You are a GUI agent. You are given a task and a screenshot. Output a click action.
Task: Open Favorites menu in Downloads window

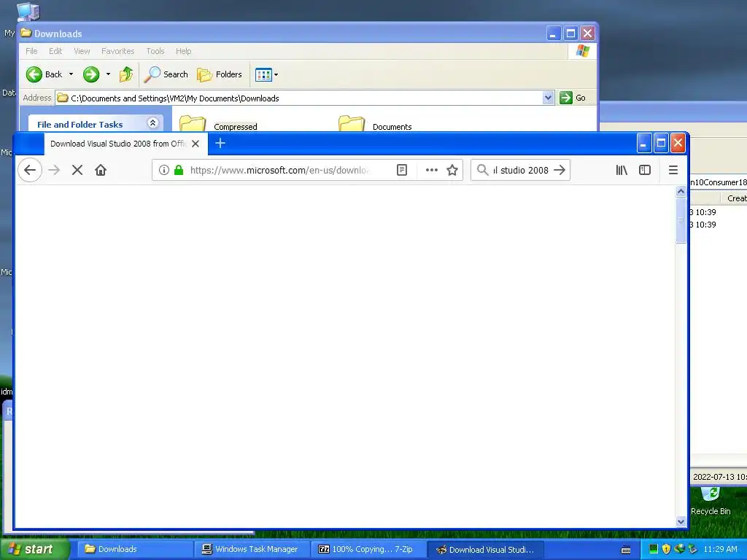pos(117,51)
